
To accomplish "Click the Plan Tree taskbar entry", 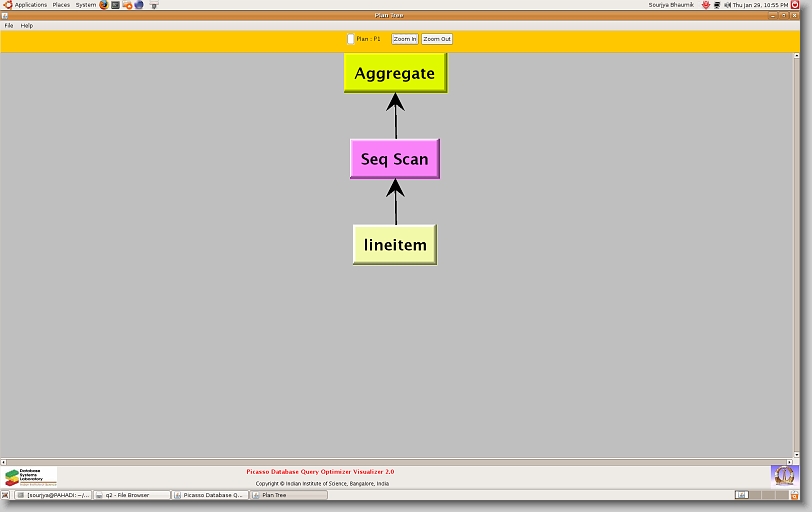I will 288,495.
